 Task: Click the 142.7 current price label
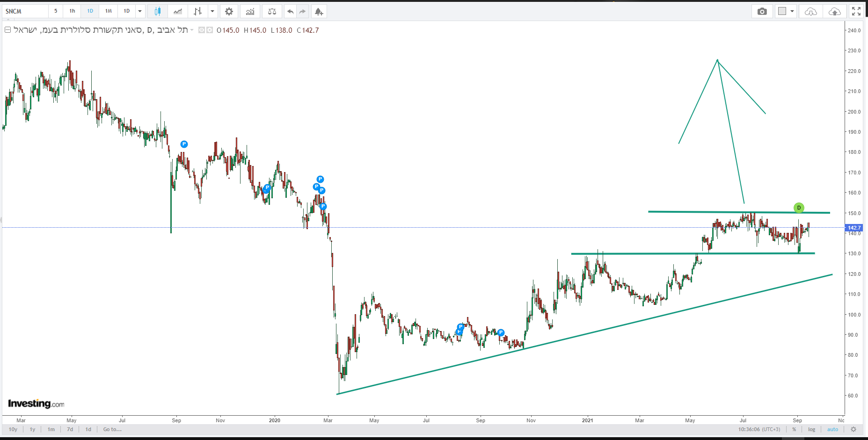click(x=854, y=228)
